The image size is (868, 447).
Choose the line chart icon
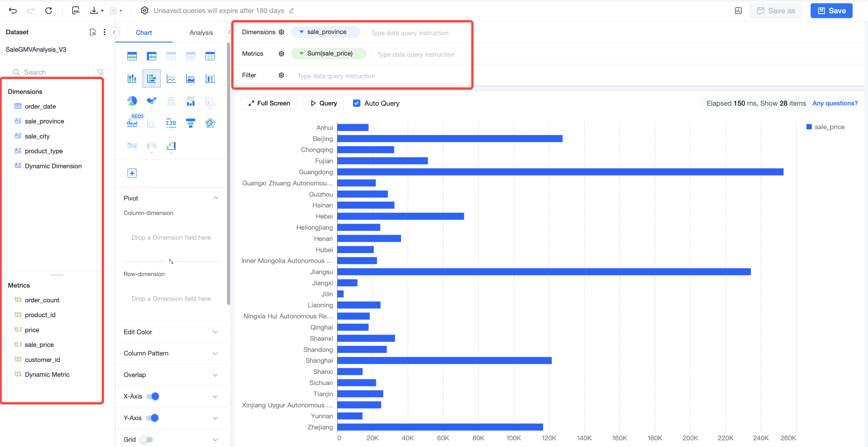[x=171, y=79]
